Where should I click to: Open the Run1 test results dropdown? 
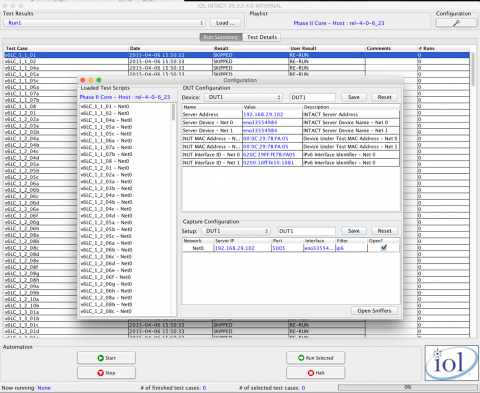click(x=104, y=23)
